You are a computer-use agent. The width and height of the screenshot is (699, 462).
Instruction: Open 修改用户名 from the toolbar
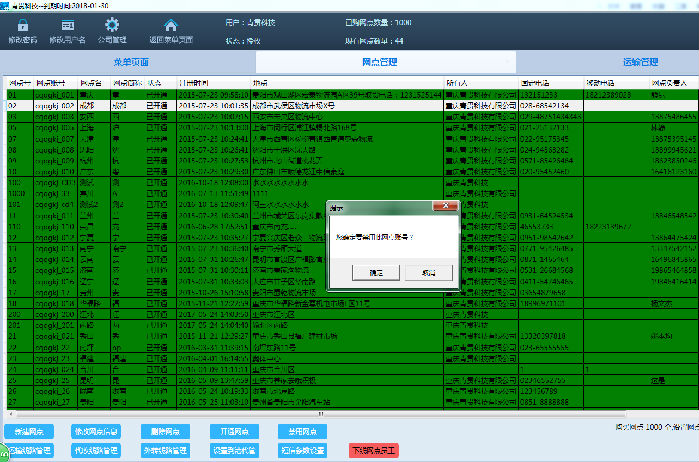tap(68, 25)
